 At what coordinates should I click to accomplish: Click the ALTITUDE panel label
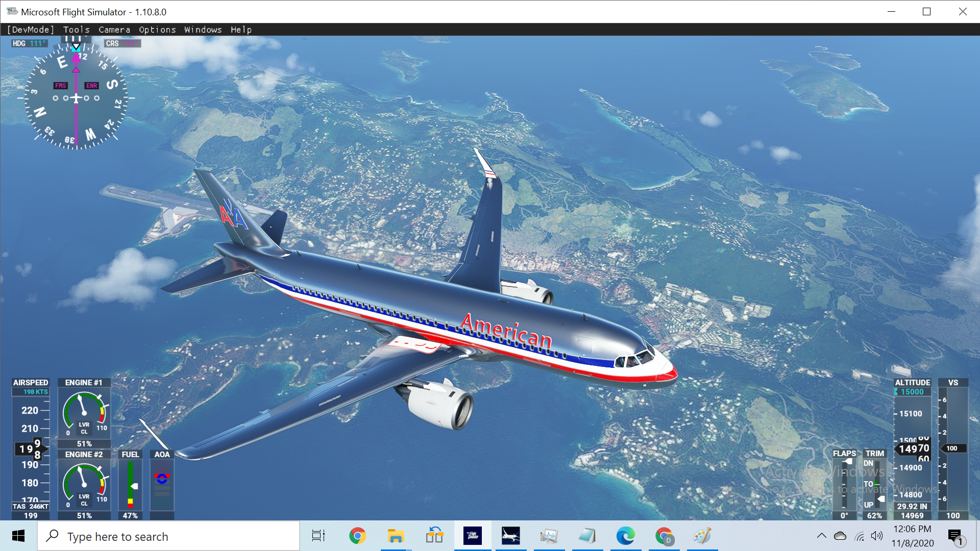point(913,383)
